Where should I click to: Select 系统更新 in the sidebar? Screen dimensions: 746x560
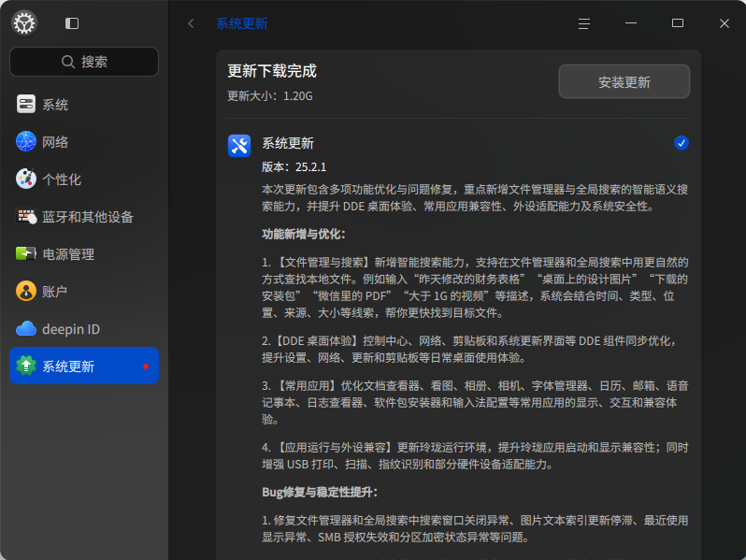click(84, 366)
